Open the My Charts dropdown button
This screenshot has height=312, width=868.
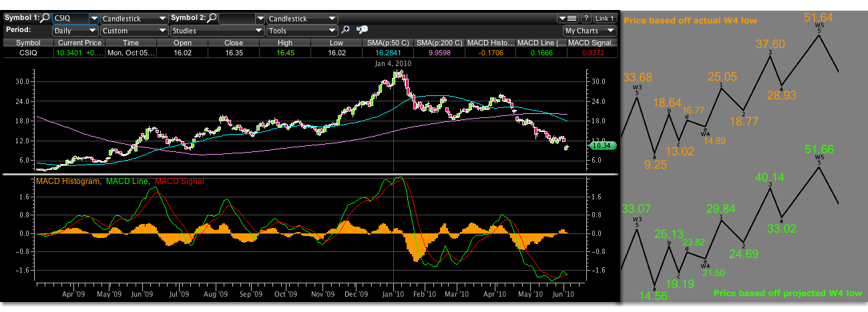590,31
